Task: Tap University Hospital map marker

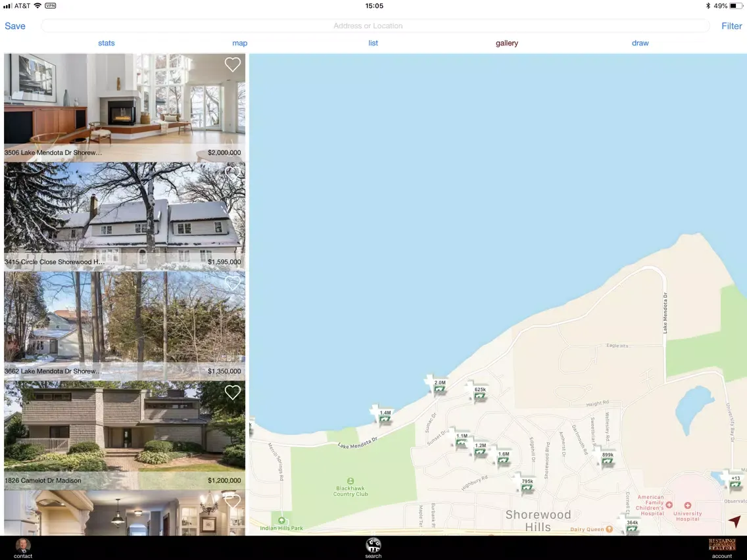Action: [687, 505]
